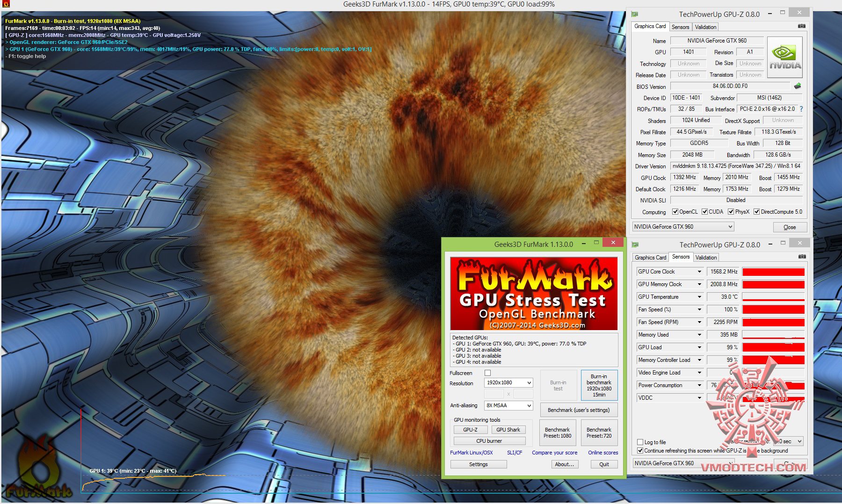Toggle the OpenCL checkbox
842x504 pixels.
point(675,212)
